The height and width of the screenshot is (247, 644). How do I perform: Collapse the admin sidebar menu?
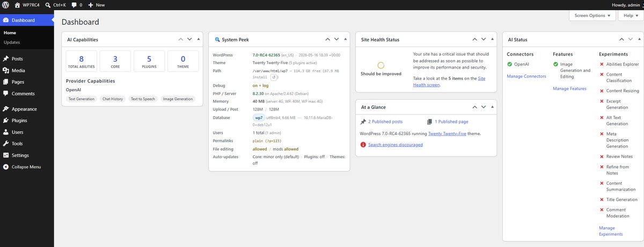point(27,167)
